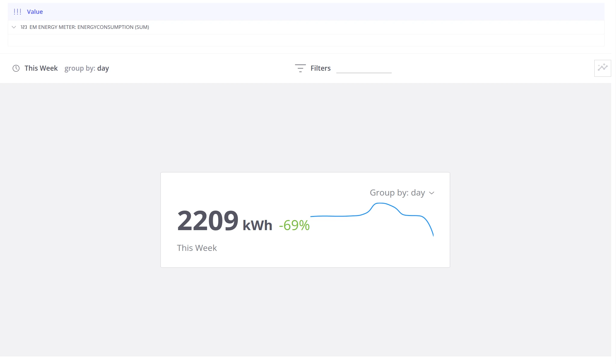Change the group by: day setting in toolbar

click(87, 68)
